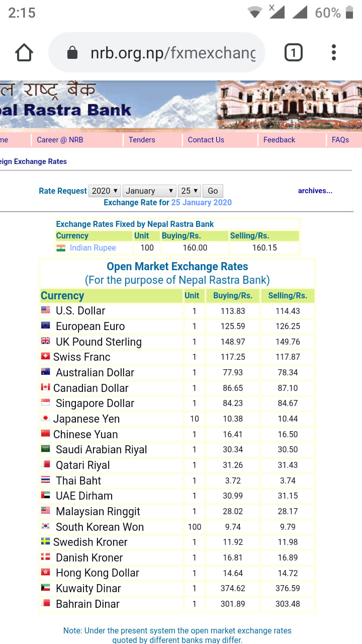The width and height of the screenshot is (362, 644).
Task: Open the Tenders menu item
Action: pyautogui.click(x=142, y=140)
